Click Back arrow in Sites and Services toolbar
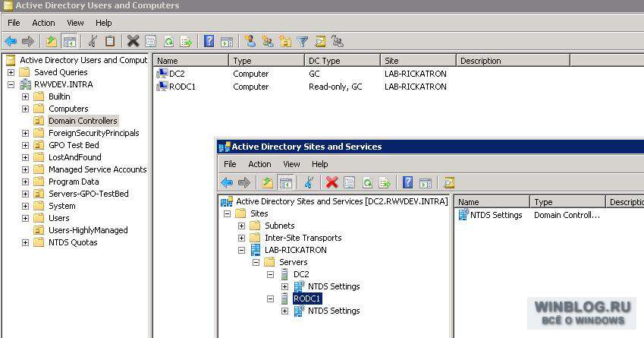 click(x=227, y=182)
